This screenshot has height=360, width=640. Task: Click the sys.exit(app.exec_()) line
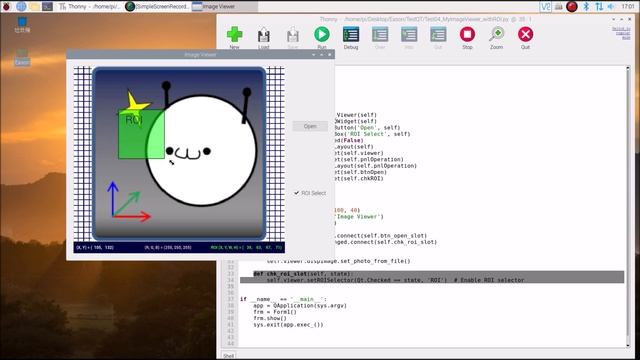288,324
